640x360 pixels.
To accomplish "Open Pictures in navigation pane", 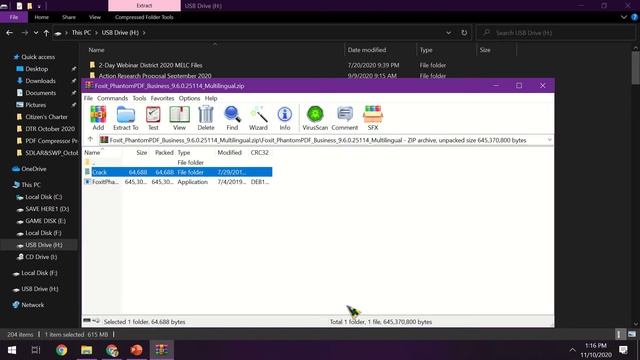I will coord(36,105).
